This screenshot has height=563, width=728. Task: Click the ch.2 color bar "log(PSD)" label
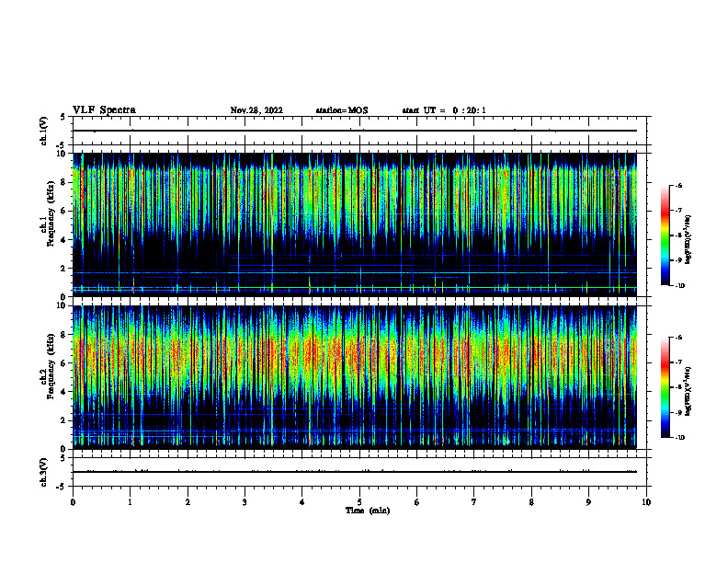point(688,391)
